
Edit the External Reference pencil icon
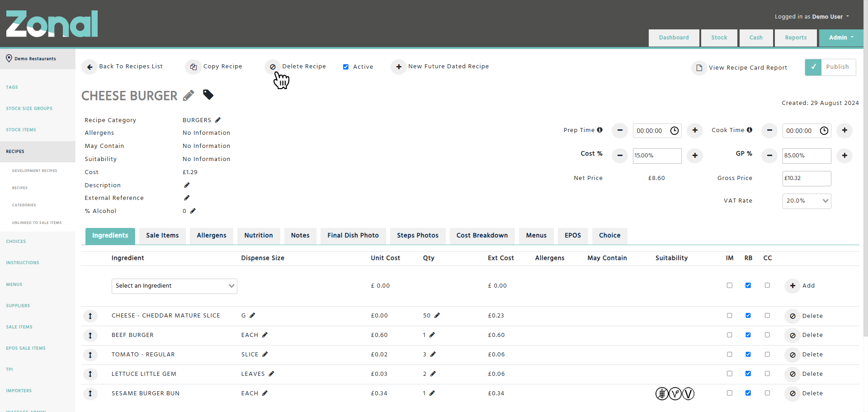click(187, 198)
